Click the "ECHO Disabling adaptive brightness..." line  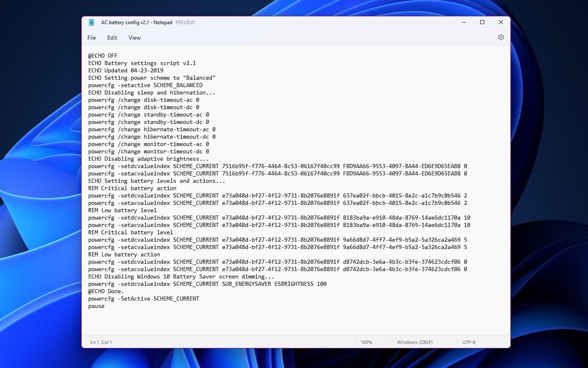tap(148, 159)
